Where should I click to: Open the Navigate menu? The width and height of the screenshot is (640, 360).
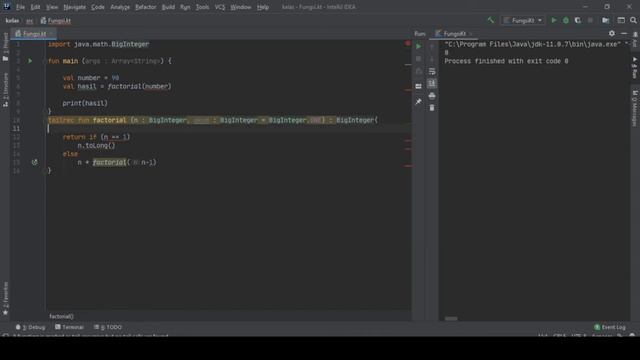(x=75, y=7)
